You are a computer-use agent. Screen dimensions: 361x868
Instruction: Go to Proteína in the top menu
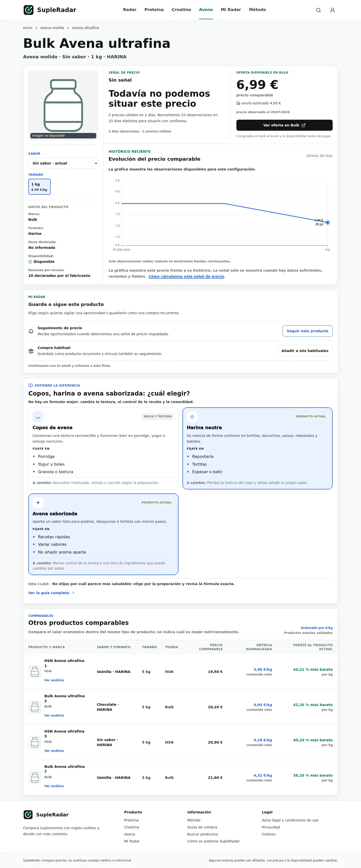coord(154,10)
